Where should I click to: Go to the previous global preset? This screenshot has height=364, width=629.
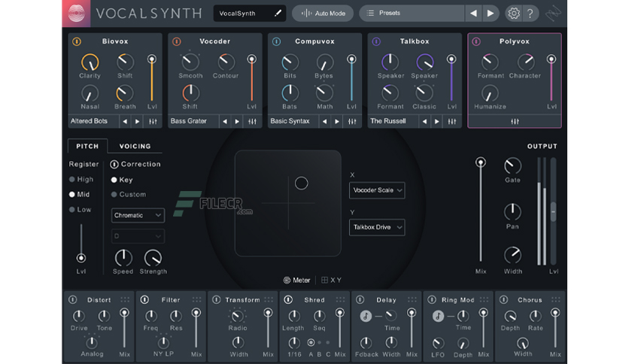coord(473,14)
